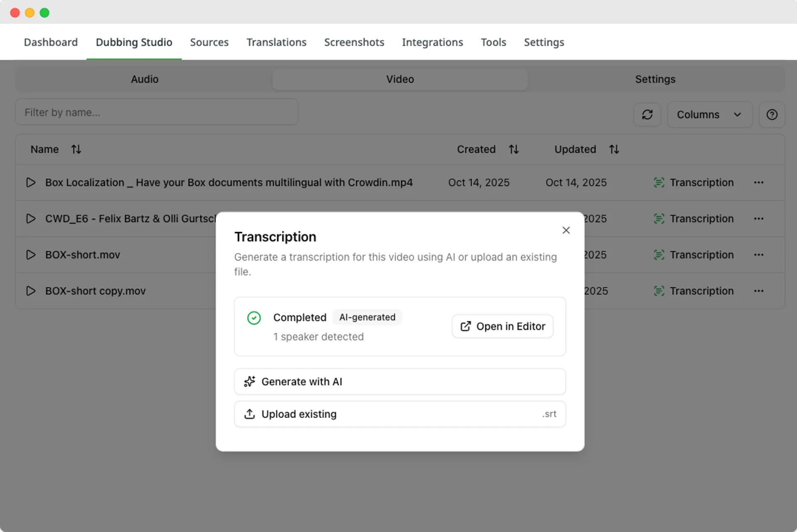Sort the list by Created date
Image resolution: width=797 pixels, height=532 pixels.
point(513,149)
